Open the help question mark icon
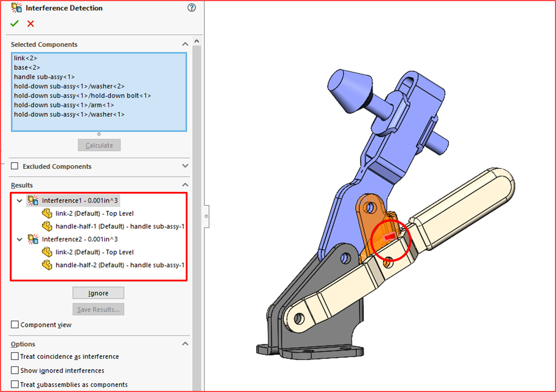The height and width of the screenshot is (392, 556). pyautogui.click(x=192, y=8)
